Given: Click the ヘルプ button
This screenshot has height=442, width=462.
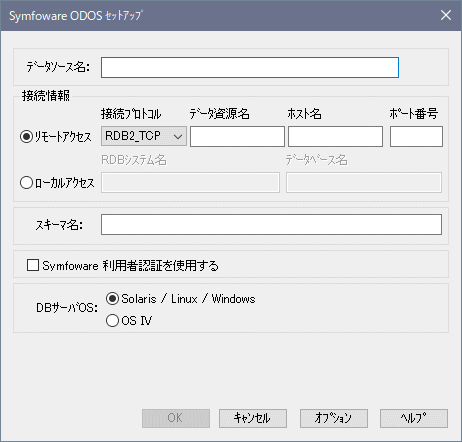Looking at the screenshot, I should (414, 418).
